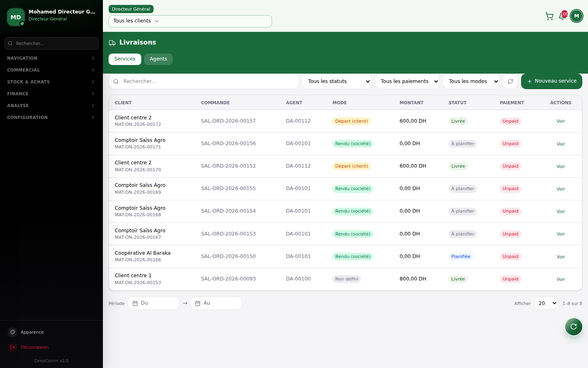Image resolution: width=588 pixels, height=368 pixels.
Task: Click agent DA-00100 in Client centre 1 row
Action: (298, 279)
